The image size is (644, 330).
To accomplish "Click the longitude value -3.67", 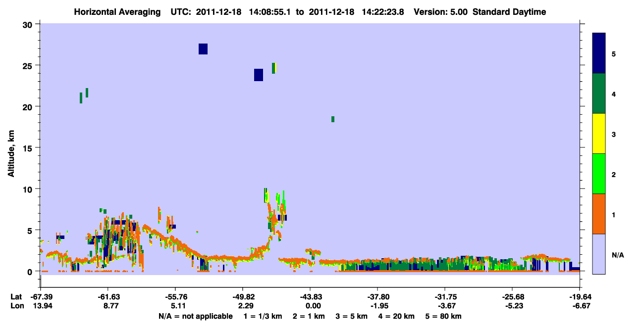I will [446, 306].
